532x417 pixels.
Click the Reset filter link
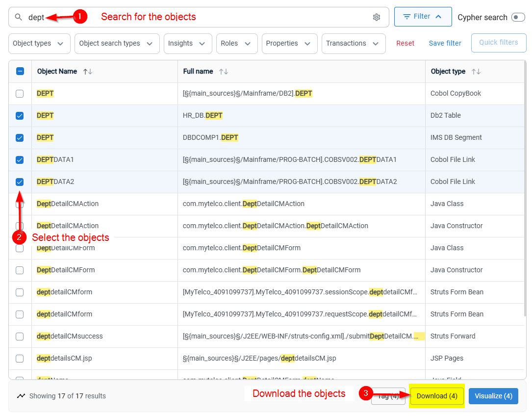[405, 44]
